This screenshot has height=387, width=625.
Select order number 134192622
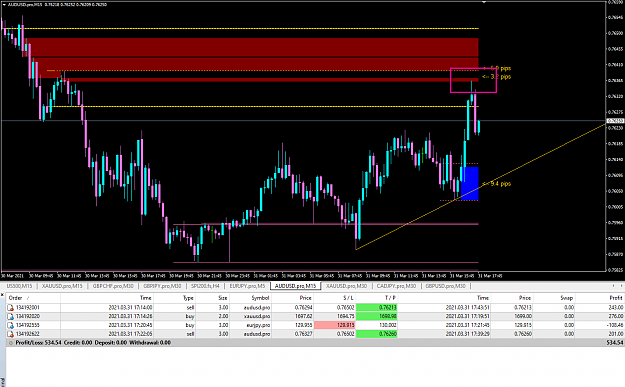pos(28,334)
